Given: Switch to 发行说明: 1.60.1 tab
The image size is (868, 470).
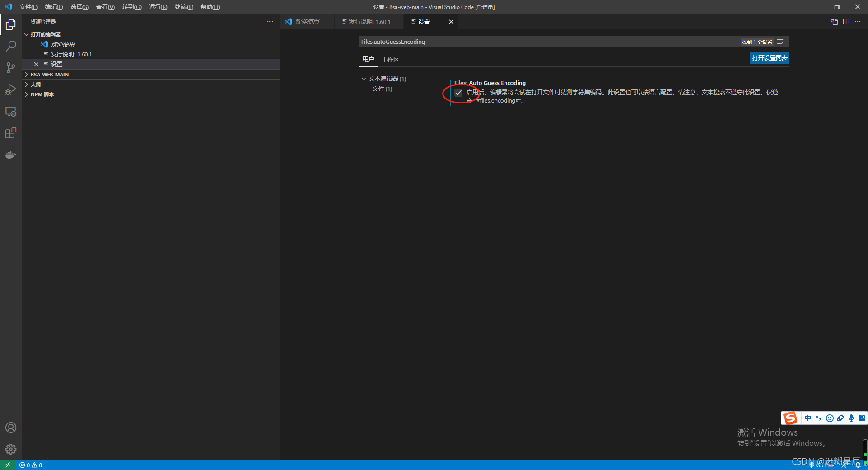Looking at the screenshot, I should point(369,22).
